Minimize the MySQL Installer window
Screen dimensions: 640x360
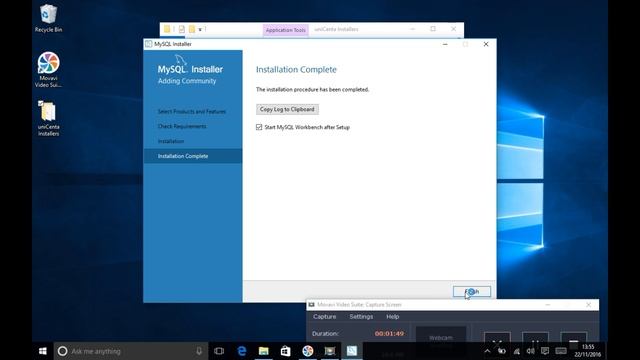point(445,44)
